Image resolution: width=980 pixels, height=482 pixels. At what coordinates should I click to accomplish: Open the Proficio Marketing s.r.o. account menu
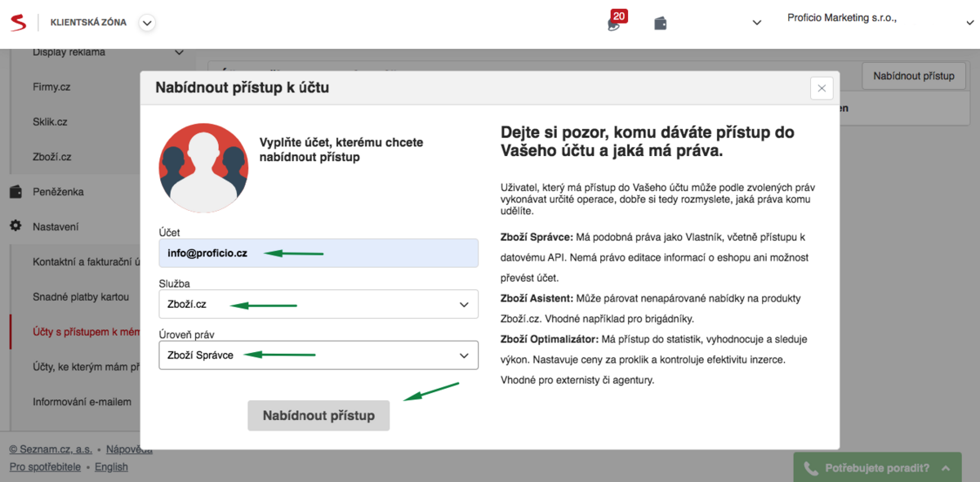[842, 17]
